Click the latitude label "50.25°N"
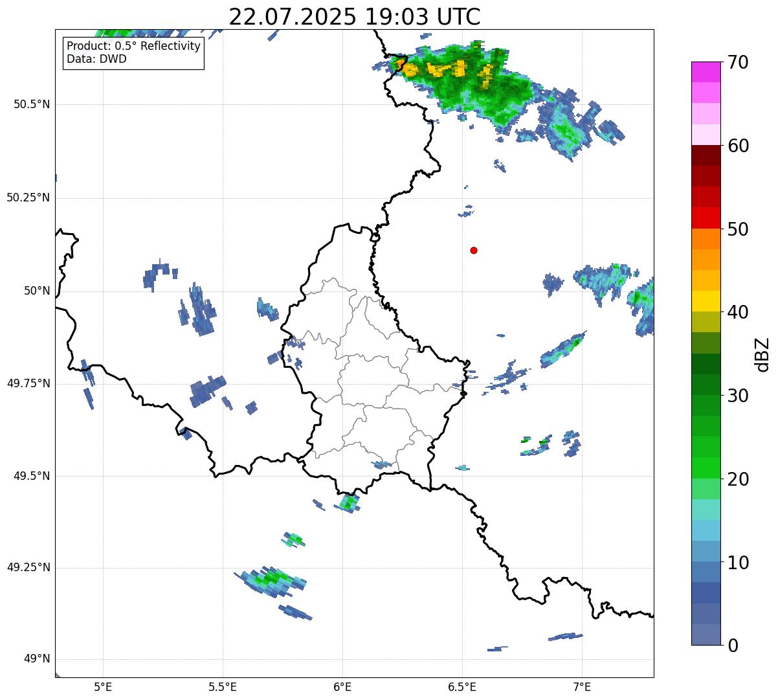This screenshot has width=778, height=700. [28, 198]
